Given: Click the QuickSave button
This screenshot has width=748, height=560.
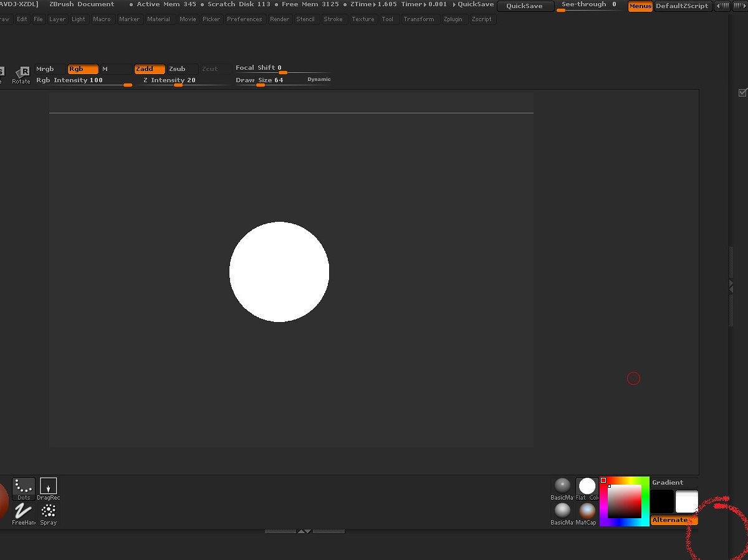Looking at the screenshot, I should tap(525, 6).
